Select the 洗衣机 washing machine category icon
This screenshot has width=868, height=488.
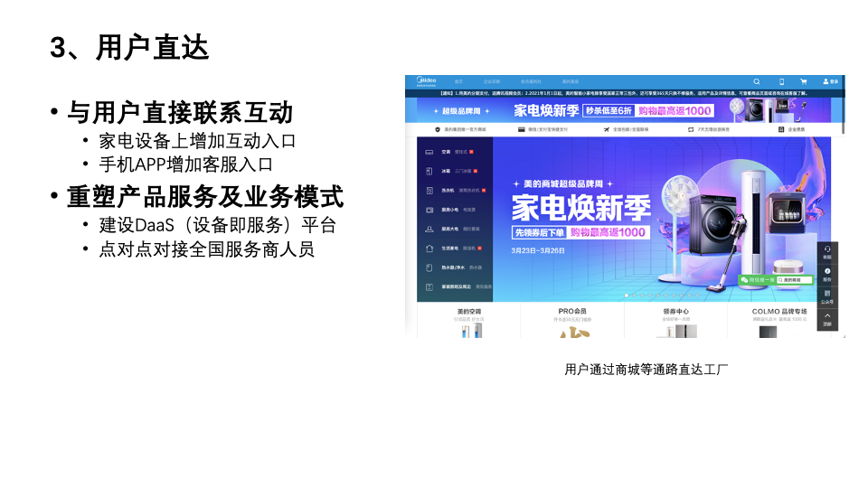coord(429,191)
